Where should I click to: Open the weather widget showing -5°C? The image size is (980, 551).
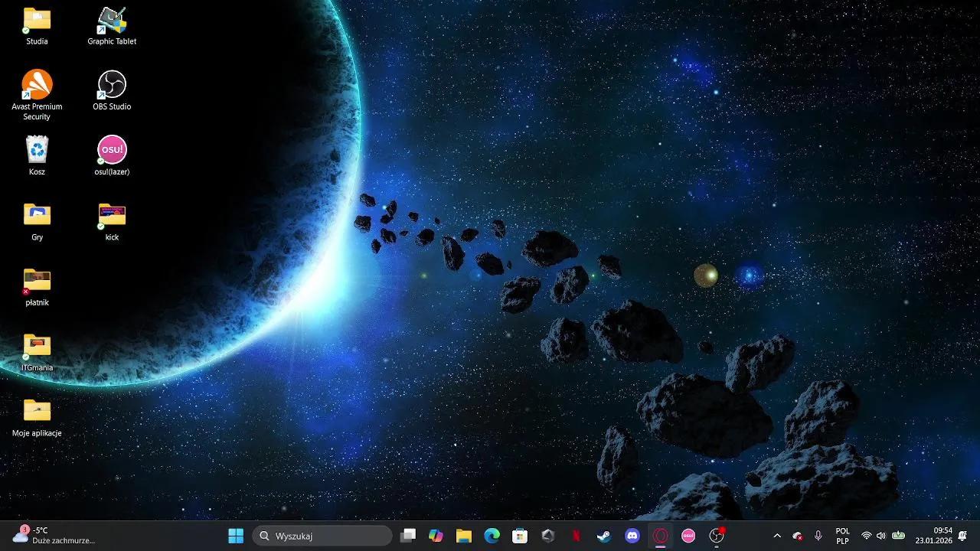(54, 536)
